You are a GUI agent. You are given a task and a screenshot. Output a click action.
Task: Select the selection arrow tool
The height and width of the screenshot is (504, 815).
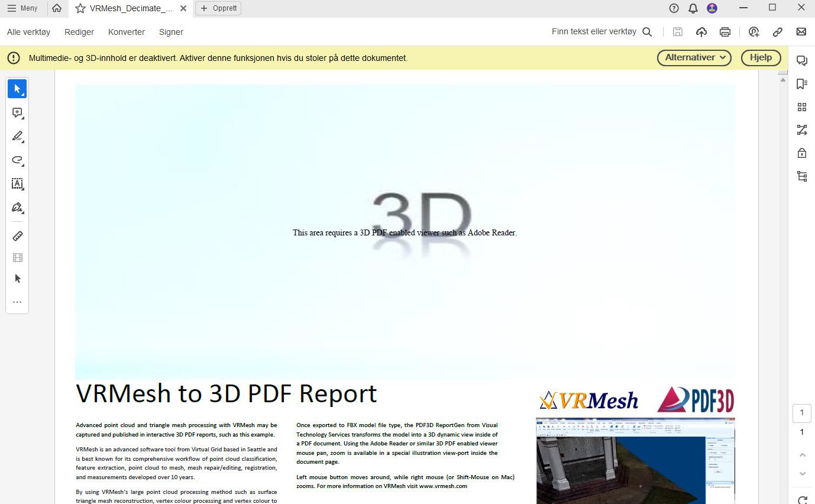pos(17,89)
